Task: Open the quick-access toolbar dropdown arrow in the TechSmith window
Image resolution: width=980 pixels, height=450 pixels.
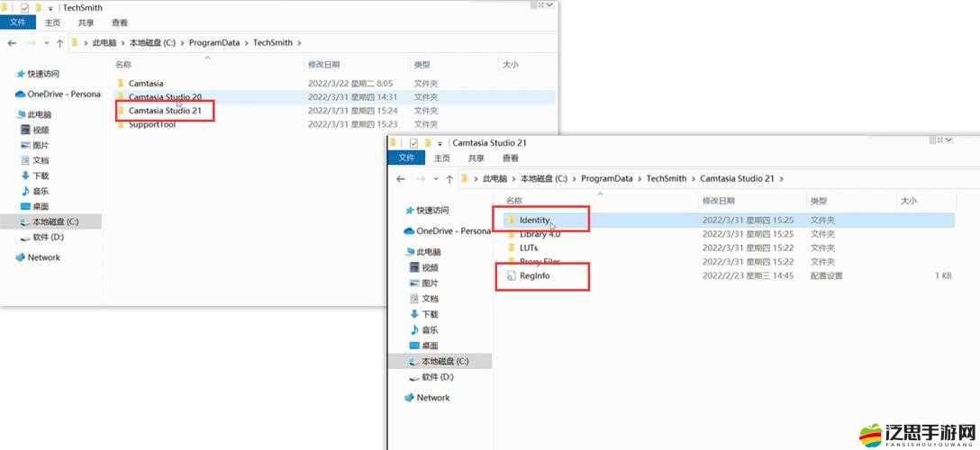Action: [50, 9]
